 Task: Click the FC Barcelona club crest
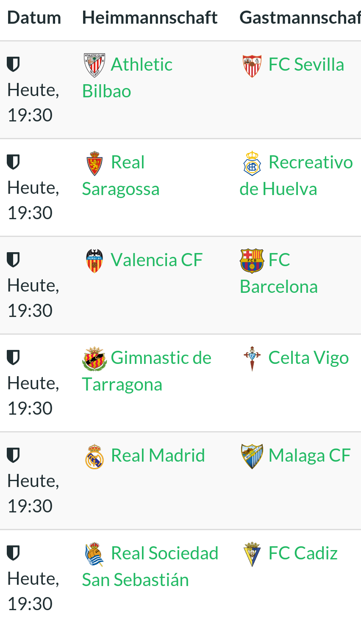click(x=252, y=261)
